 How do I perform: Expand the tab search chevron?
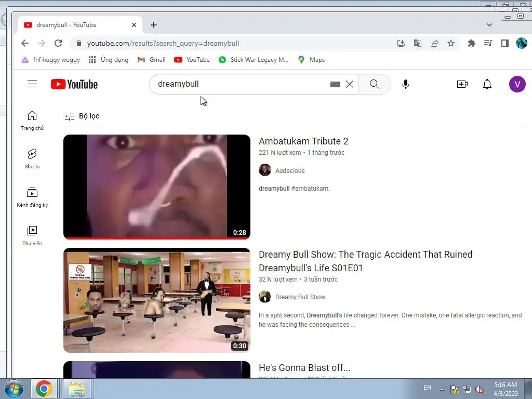(x=489, y=25)
